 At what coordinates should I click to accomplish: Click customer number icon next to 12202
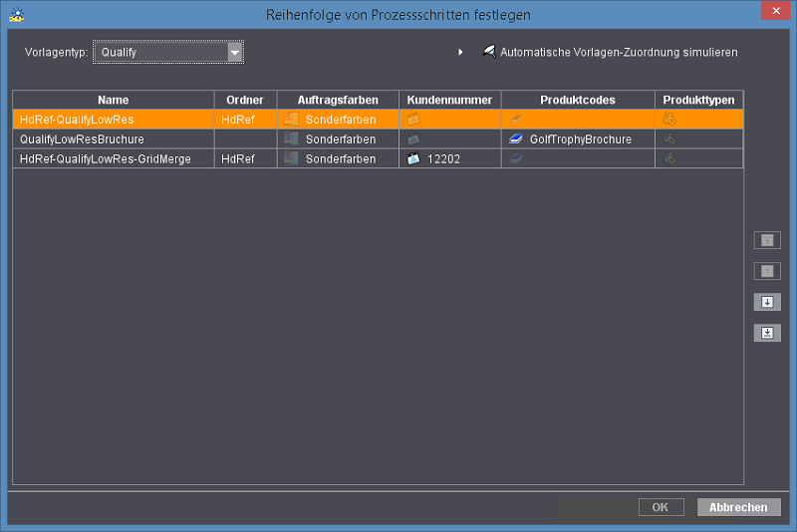pos(413,159)
